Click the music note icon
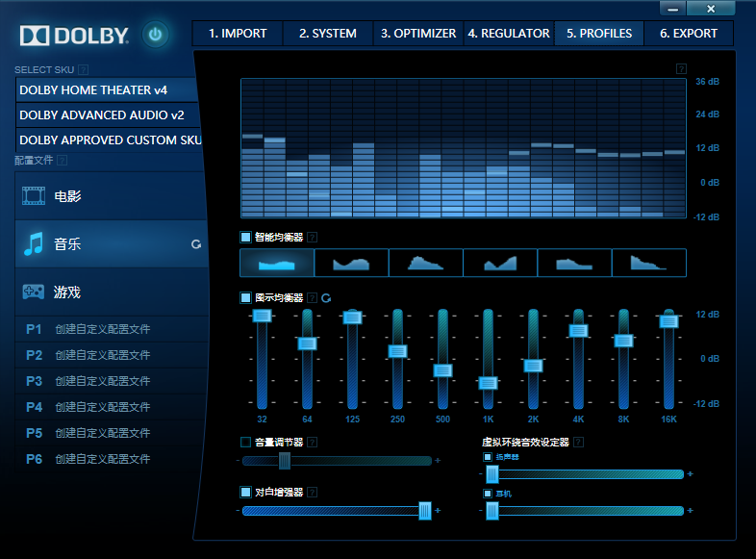The image size is (756, 559). point(34,244)
